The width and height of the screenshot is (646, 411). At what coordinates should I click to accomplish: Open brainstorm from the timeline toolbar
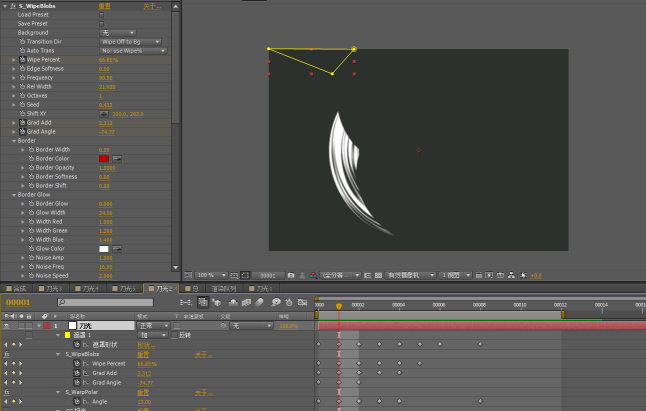coord(276,303)
